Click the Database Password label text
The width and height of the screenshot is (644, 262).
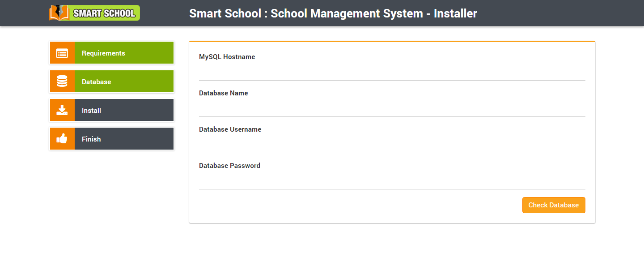229,166
